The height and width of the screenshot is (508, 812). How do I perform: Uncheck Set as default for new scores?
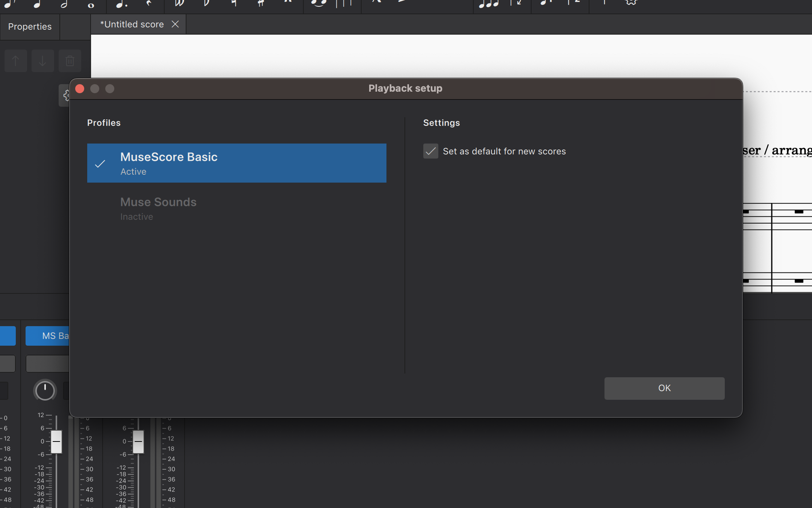[x=431, y=151]
